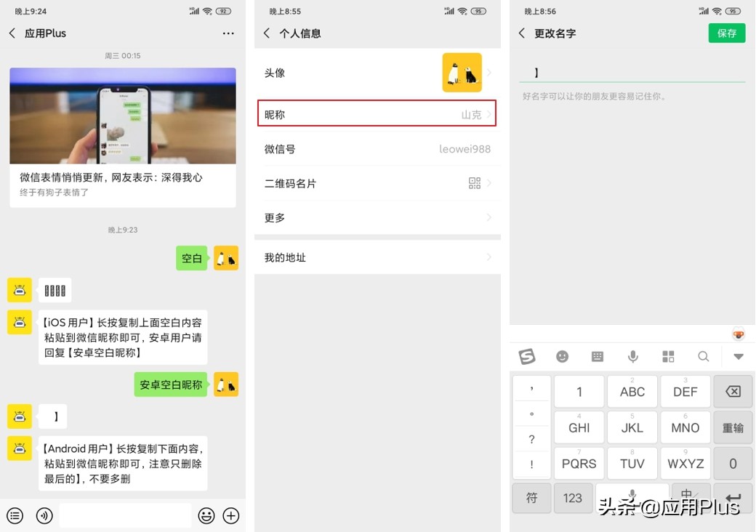
Task: Open the three-dot menu in 应用Plus chat
Action: tap(228, 33)
